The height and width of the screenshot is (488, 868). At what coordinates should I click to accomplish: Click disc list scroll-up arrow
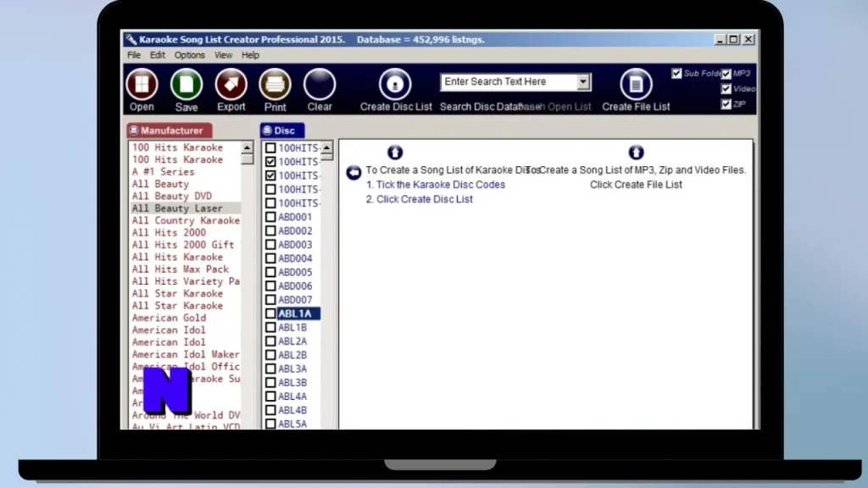(x=326, y=147)
